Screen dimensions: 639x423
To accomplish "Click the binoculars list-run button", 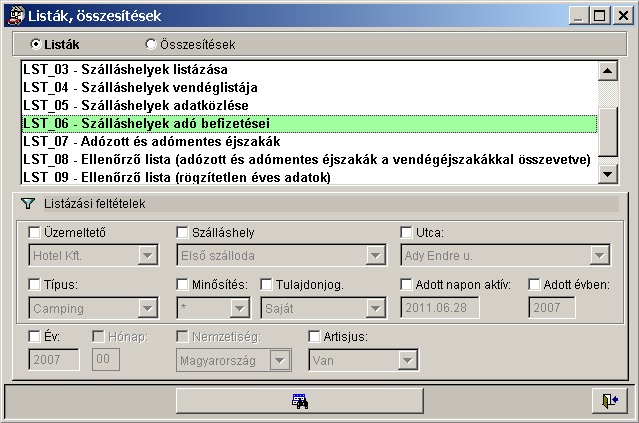I will click(300, 401).
